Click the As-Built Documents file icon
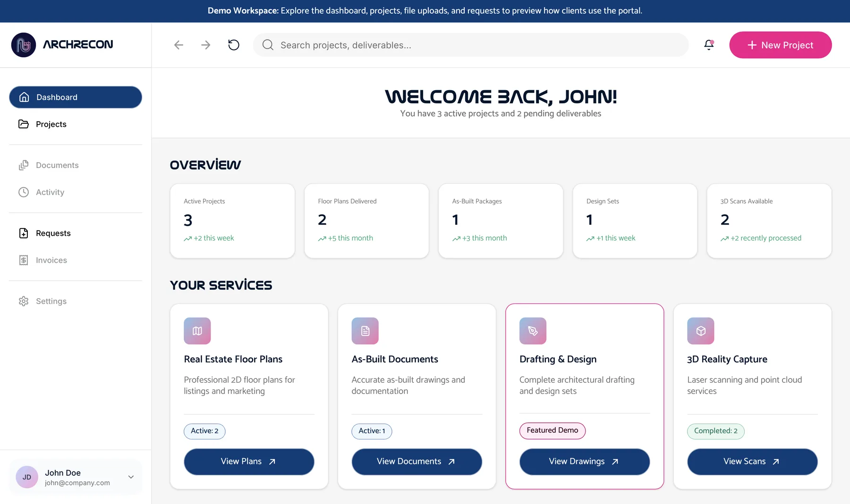850x504 pixels. pyautogui.click(x=365, y=331)
